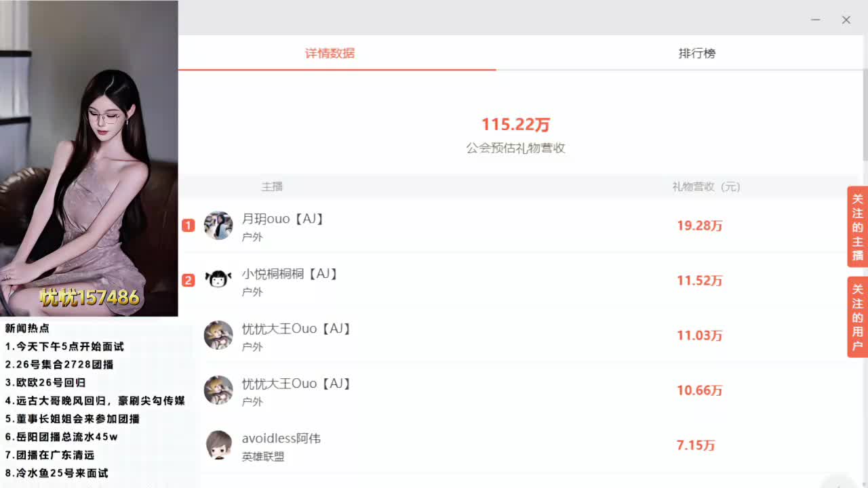Minimize the window
The height and width of the screenshot is (488, 868).
[816, 20]
